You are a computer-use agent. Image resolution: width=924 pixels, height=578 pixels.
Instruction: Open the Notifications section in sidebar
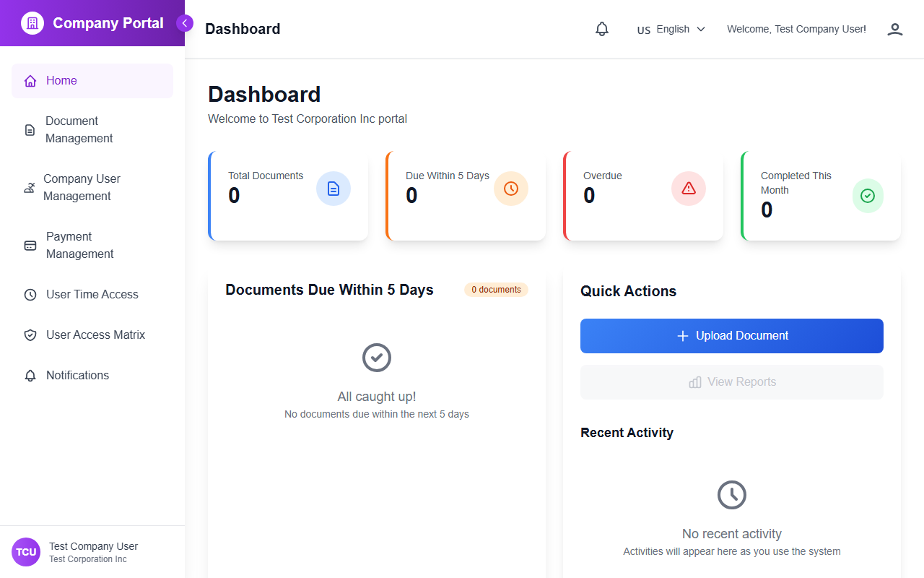click(x=78, y=375)
